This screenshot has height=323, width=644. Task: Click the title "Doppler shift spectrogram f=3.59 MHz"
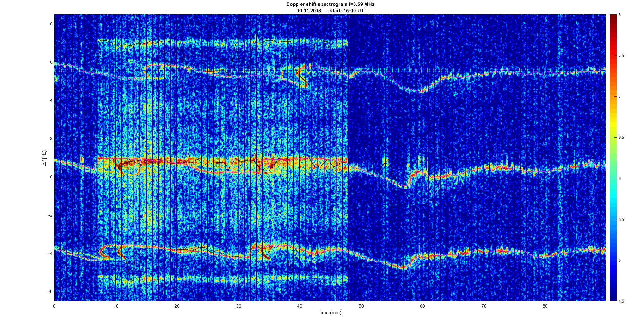coord(330,4)
